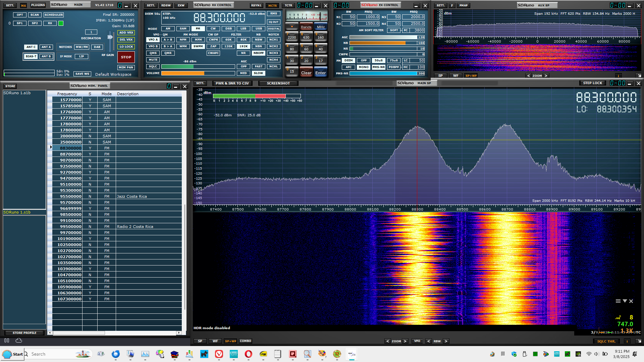Open the PLUGINS menu in the Main panel
This screenshot has width=644, height=362.
(x=38, y=5)
